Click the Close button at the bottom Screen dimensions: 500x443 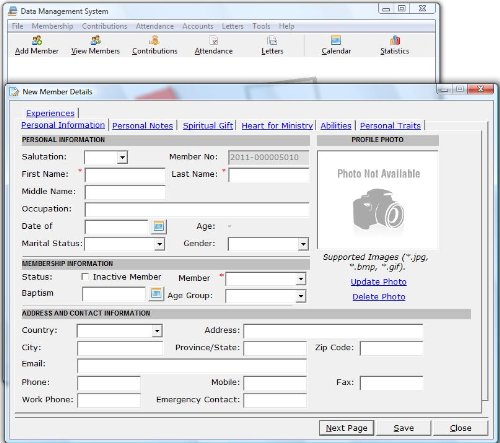click(x=460, y=428)
